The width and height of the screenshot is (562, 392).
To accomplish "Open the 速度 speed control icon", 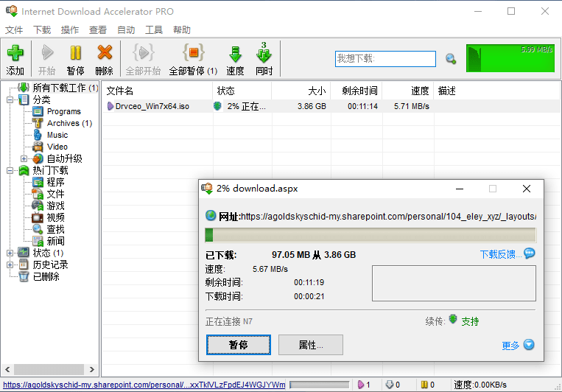I will click(x=235, y=54).
